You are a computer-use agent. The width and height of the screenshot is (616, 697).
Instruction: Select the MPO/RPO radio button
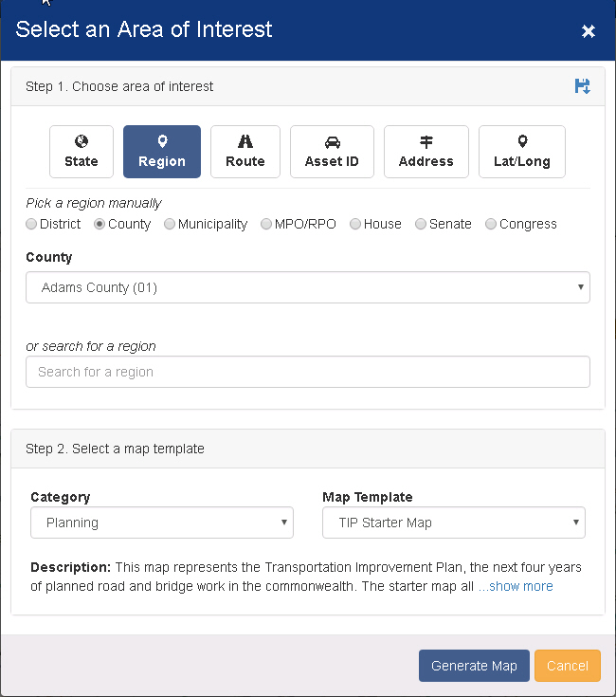(x=266, y=225)
